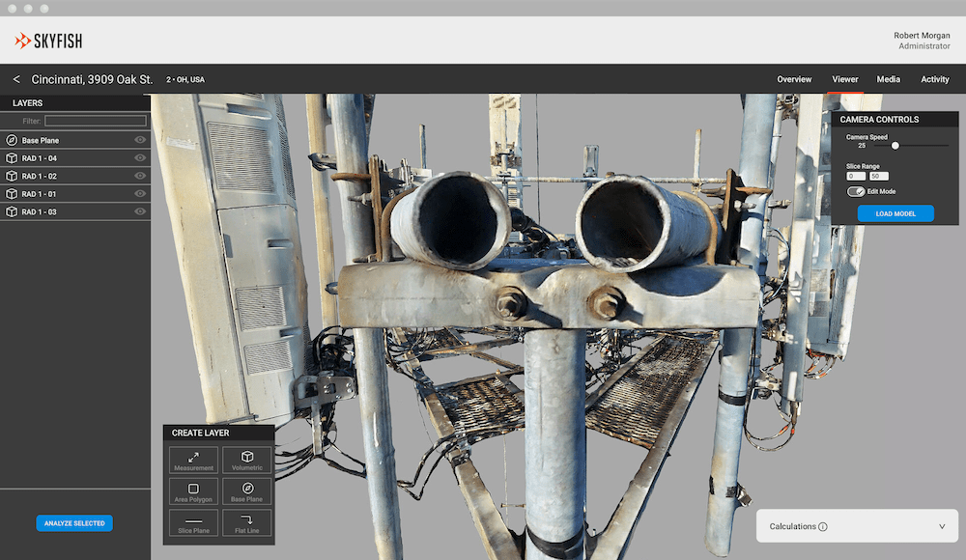The width and height of the screenshot is (966, 560).
Task: Open the Robert Morgan user account
Action: 922,41
